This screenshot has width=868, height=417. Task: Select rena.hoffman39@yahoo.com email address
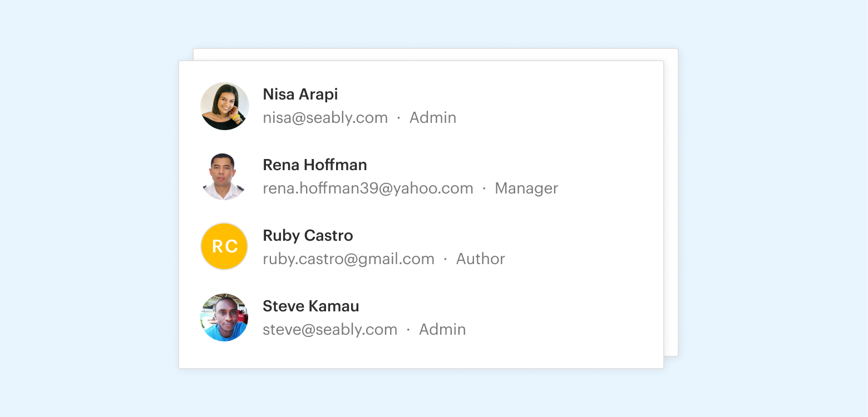point(367,188)
